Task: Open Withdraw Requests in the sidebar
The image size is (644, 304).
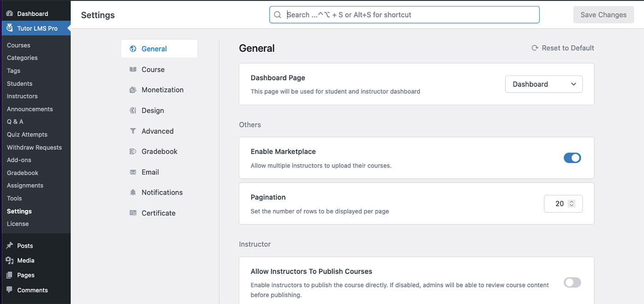Action: pos(34,147)
